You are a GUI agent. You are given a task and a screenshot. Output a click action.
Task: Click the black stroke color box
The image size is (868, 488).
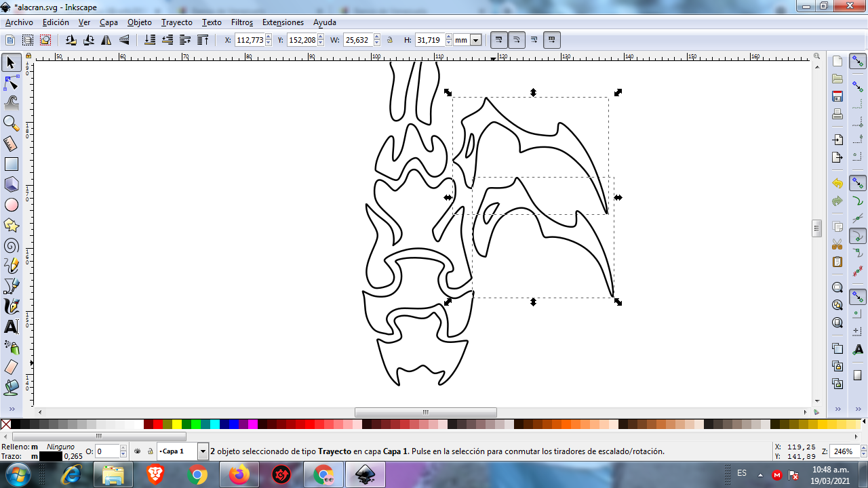coord(51,456)
